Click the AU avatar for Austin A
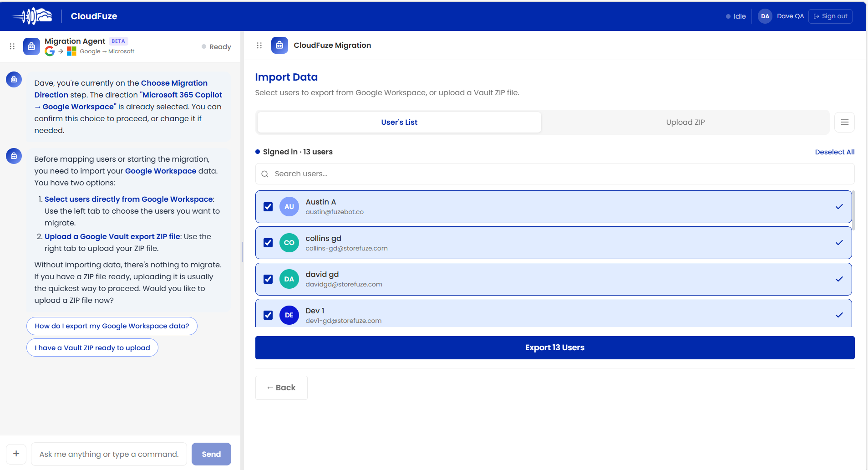This screenshot has height=470, width=868. tap(289, 206)
